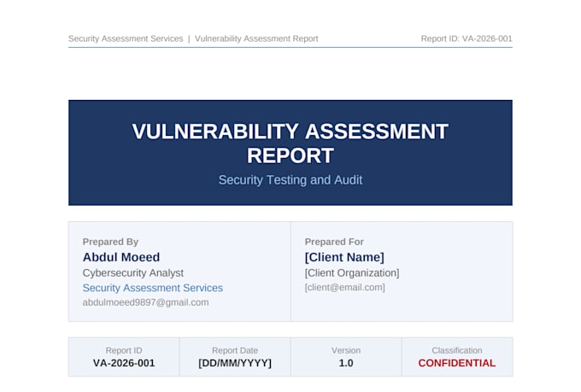Click 'Vulnerability Assessment Report' in the page header
This screenshot has height=392, width=581.
[256, 39]
